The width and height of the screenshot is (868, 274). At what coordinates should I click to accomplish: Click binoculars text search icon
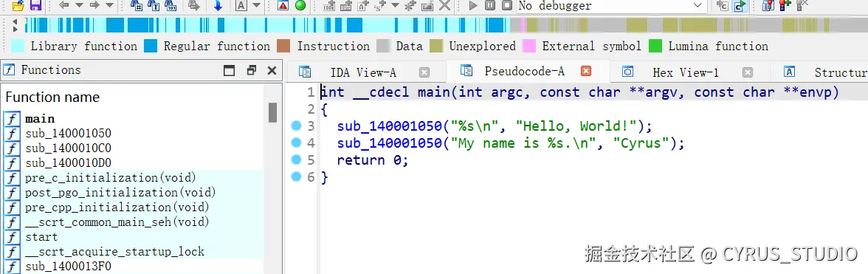coord(154,5)
